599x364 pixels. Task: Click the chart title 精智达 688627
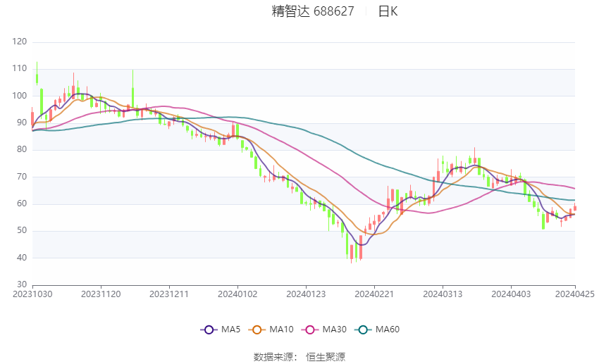point(313,11)
